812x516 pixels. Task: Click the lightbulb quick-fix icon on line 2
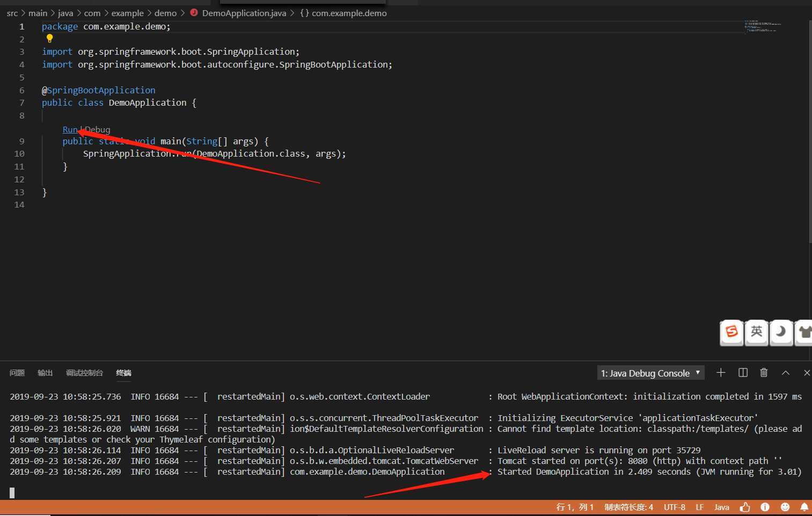click(49, 39)
